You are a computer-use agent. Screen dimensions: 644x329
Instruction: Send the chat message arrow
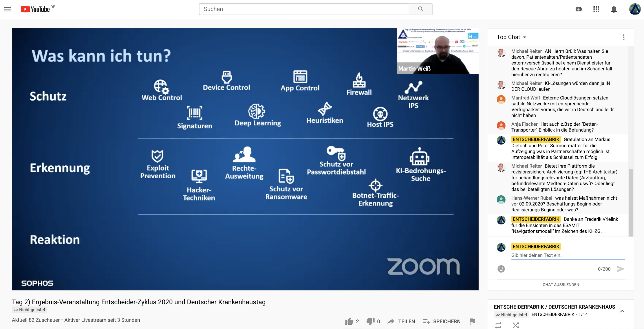click(x=620, y=269)
